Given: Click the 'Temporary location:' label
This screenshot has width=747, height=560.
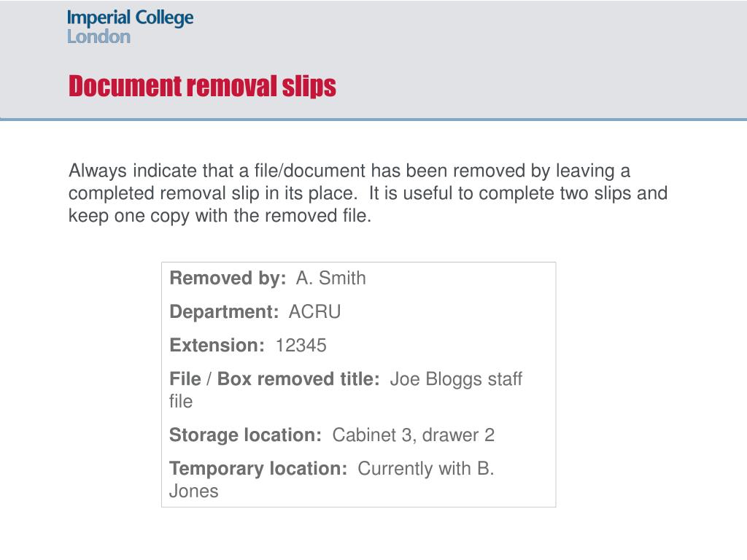Looking at the screenshot, I should [258, 469].
